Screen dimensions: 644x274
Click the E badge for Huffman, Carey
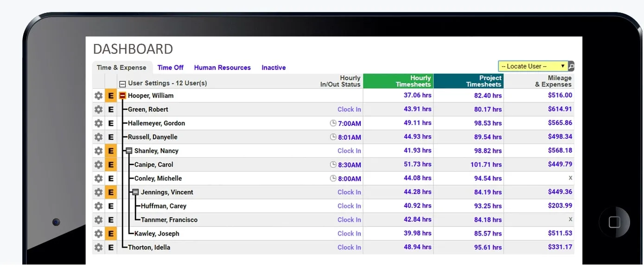[111, 206]
